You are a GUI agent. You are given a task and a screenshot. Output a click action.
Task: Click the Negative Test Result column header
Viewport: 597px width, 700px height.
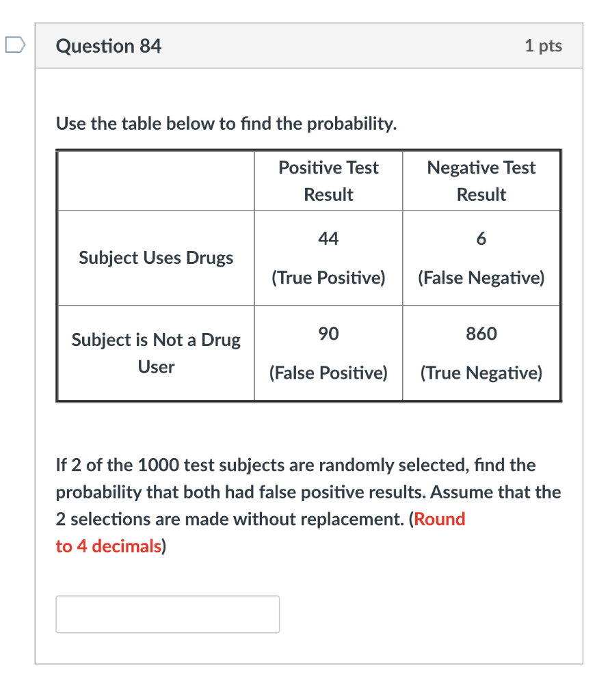tap(481, 180)
